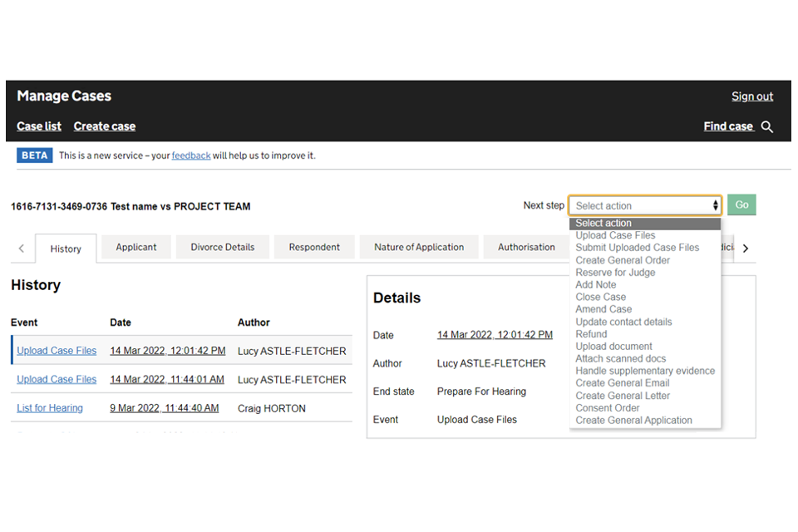Pick Close Case in action list
The image size is (798, 532).
(x=600, y=297)
